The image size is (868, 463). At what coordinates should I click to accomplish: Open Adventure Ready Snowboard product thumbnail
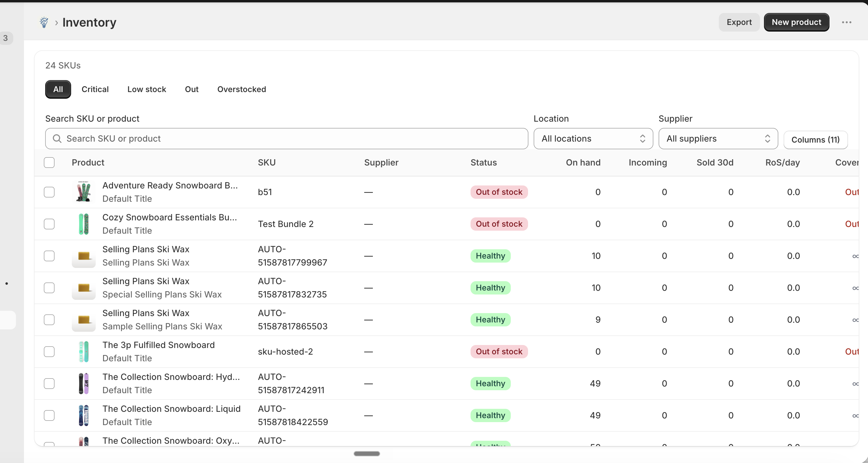[x=83, y=192]
